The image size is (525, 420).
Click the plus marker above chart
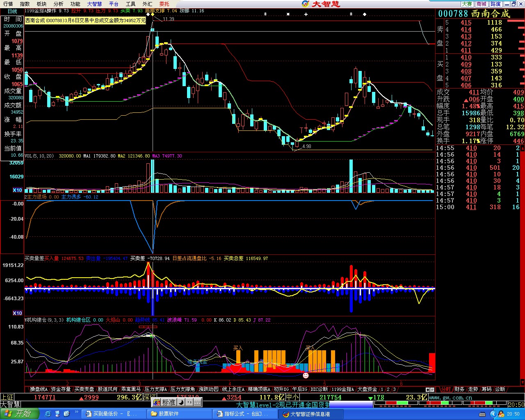(x=306, y=14)
